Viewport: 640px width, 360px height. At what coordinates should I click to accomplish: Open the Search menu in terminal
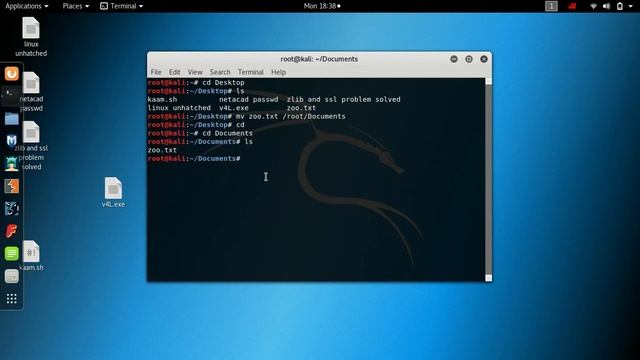[220, 72]
